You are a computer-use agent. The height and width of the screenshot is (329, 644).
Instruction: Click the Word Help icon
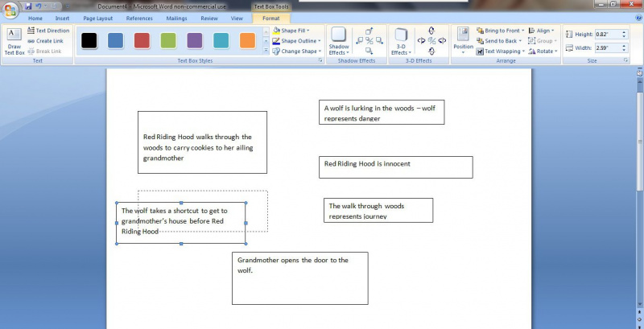click(638, 18)
